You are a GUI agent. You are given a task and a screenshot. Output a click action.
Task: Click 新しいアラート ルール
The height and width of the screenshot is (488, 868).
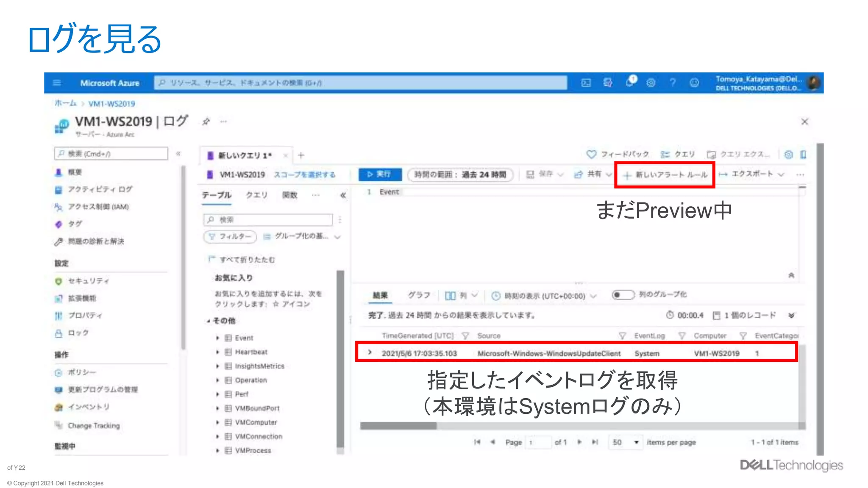665,175
